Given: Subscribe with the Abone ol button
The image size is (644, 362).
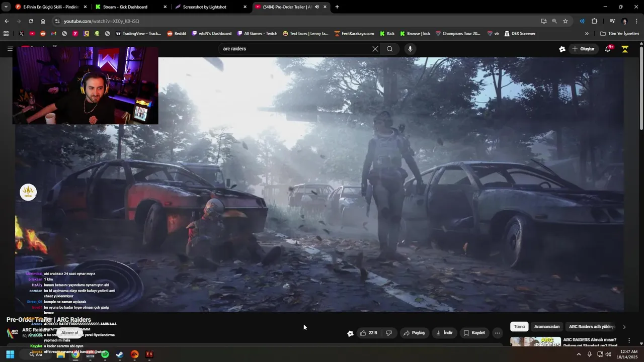Looking at the screenshot, I should click(70, 332).
